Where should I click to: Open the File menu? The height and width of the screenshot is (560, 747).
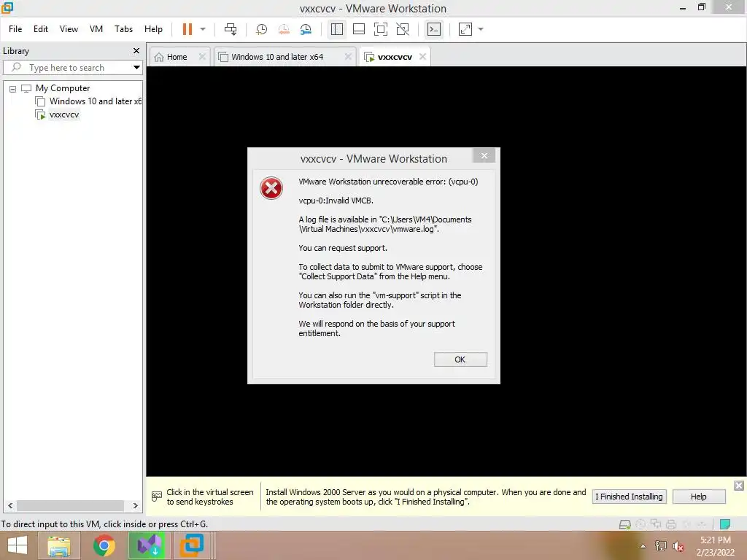(x=15, y=29)
